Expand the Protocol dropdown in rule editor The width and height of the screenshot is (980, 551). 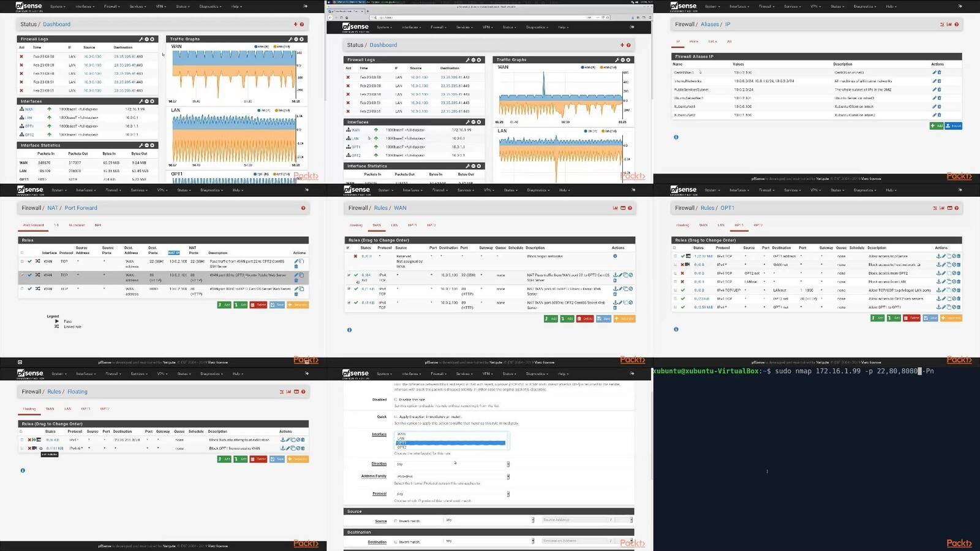coord(452,494)
